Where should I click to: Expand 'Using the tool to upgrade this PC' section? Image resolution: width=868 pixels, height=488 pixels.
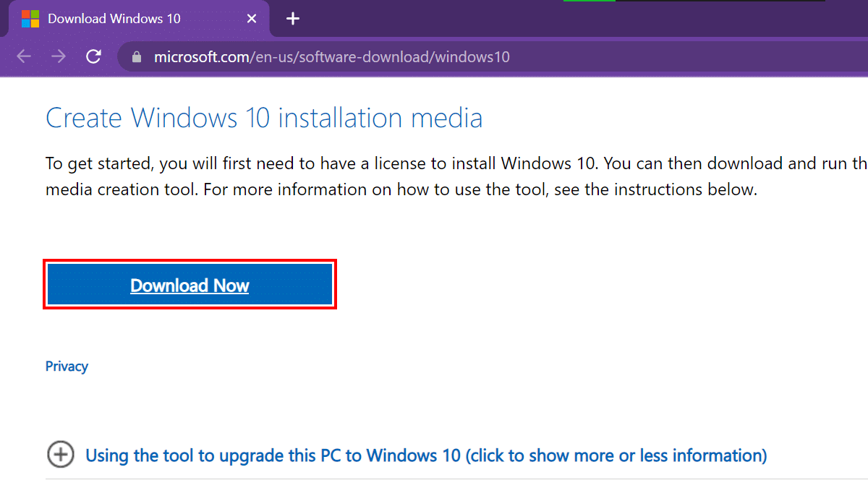[425, 455]
